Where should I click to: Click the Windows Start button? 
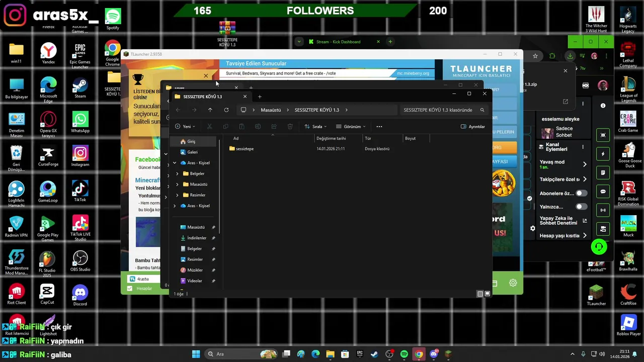[196, 354]
